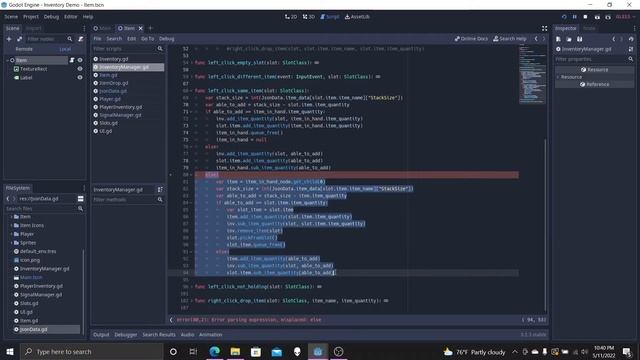This screenshot has height=360, width=640.
Task: Open the script editor File menu
Action: pos(97,39)
